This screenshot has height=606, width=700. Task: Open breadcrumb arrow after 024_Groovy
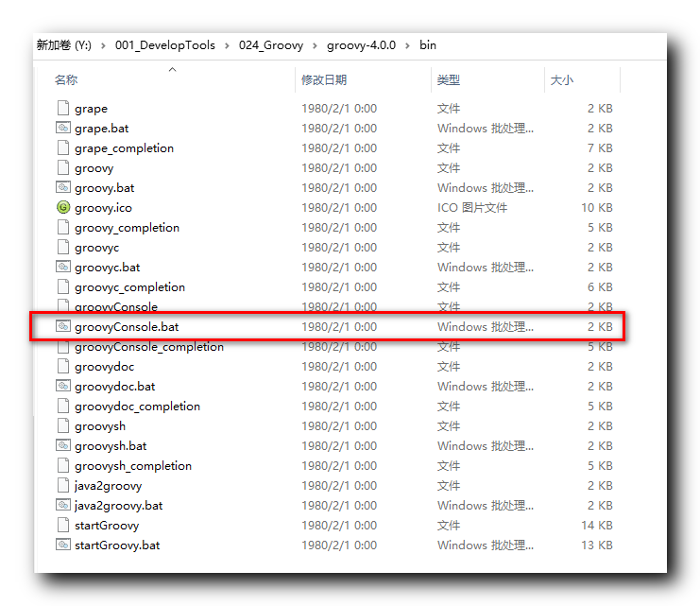[x=315, y=45]
